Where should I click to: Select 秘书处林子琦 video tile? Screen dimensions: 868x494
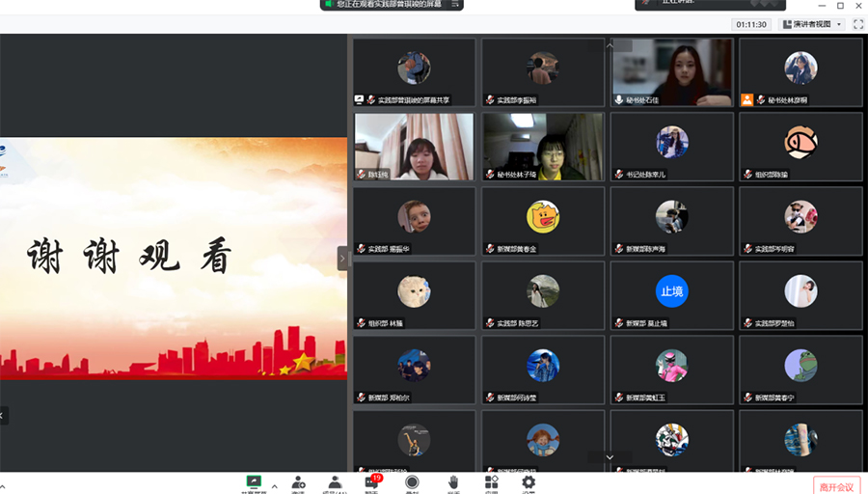543,147
